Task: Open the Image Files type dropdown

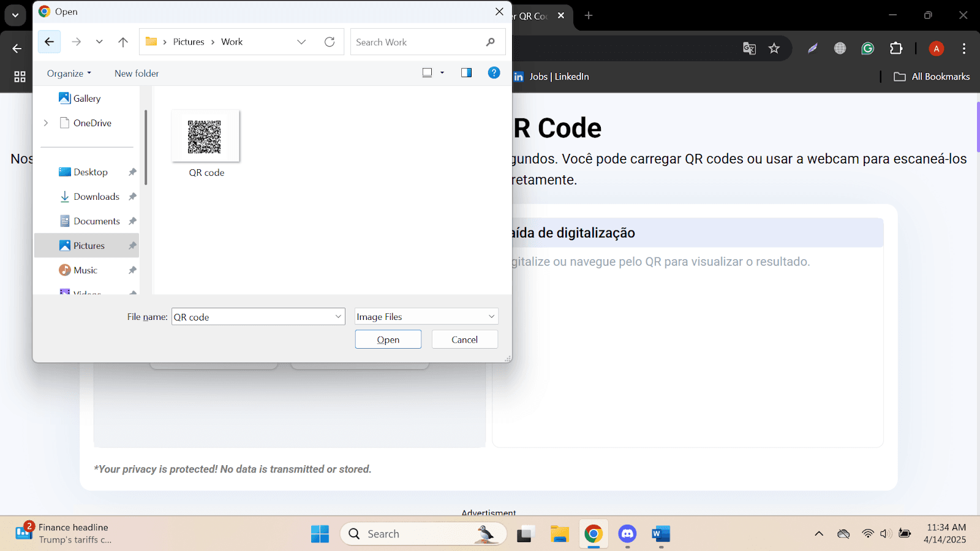Action: pyautogui.click(x=426, y=317)
